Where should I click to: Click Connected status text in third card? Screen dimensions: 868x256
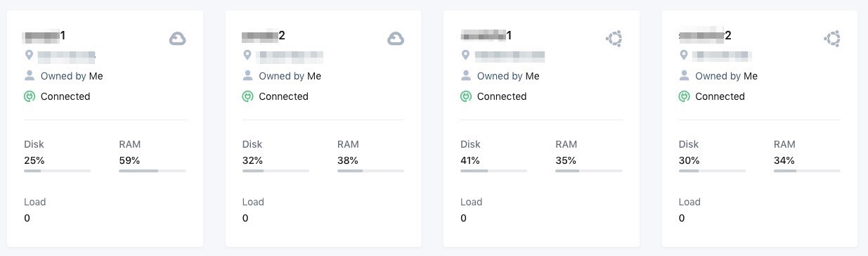pos(502,96)
